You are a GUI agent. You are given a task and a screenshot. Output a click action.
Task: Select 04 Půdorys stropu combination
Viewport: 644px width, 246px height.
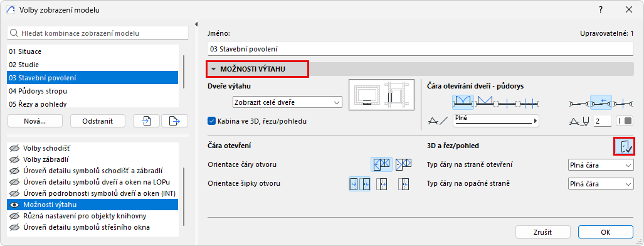click(92, 91)
